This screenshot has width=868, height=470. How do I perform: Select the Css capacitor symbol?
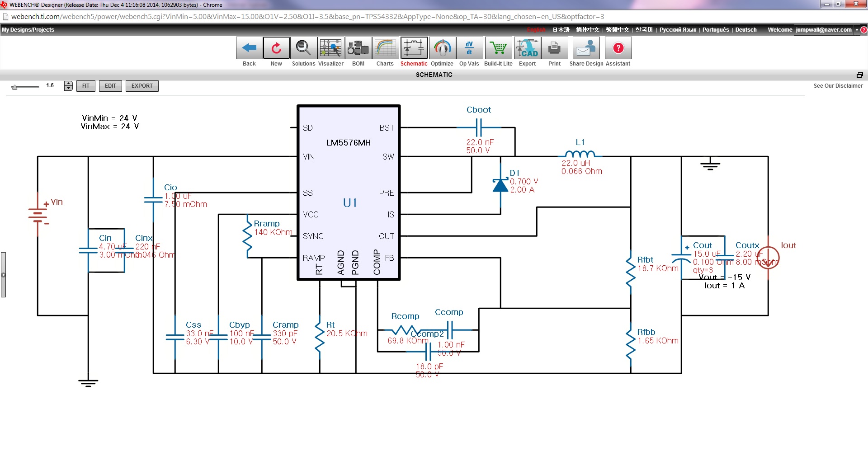[x=175, y=337]
